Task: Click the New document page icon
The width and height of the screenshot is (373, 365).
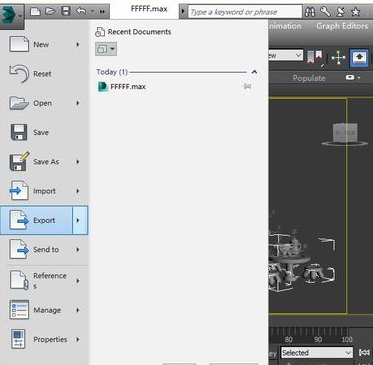Action: click(19, 44)
